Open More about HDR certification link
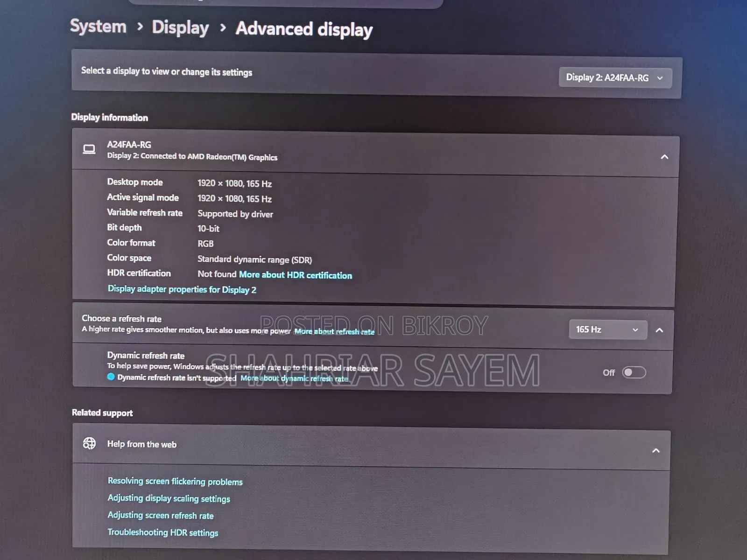The image size is (747, 560). click(x=296, y=275)
